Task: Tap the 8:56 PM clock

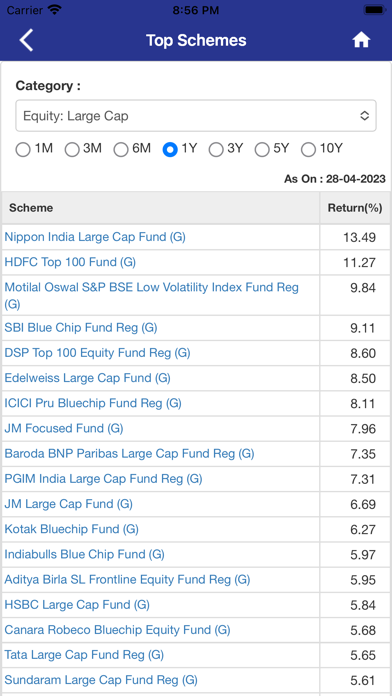Action: [196, 10]
